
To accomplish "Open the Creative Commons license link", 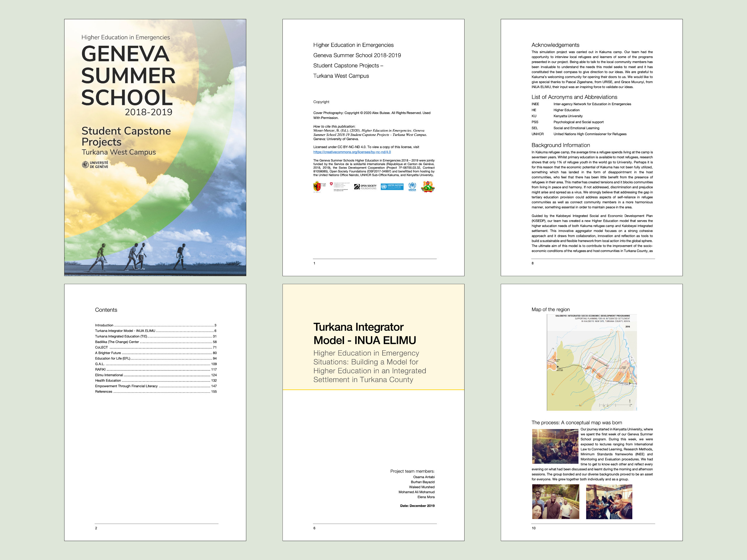I will (352, 152).
